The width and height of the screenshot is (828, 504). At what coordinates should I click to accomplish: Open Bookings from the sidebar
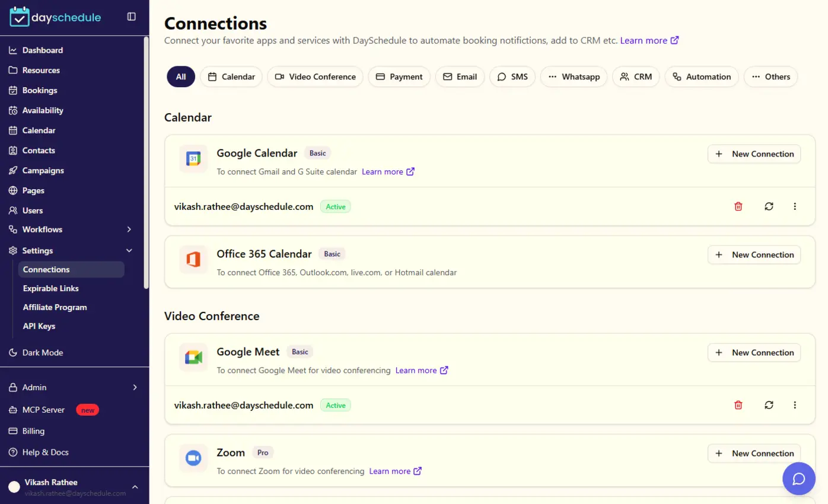33,90
